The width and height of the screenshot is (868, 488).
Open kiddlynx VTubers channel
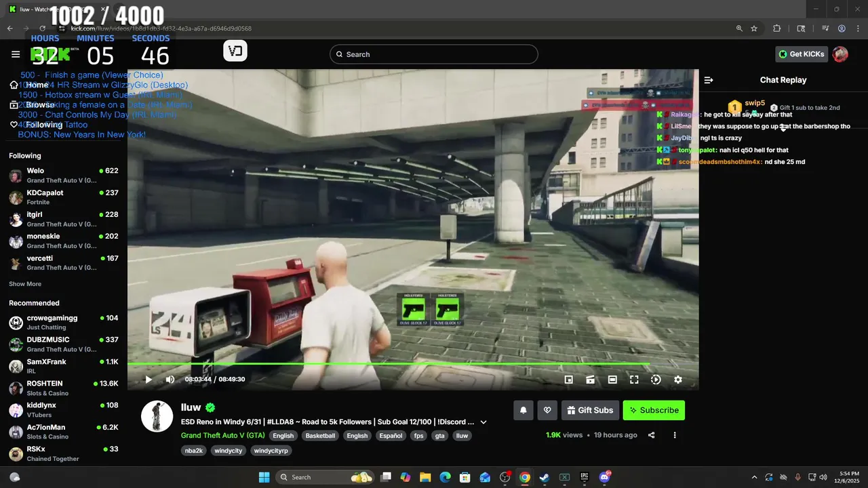[64, 410]
